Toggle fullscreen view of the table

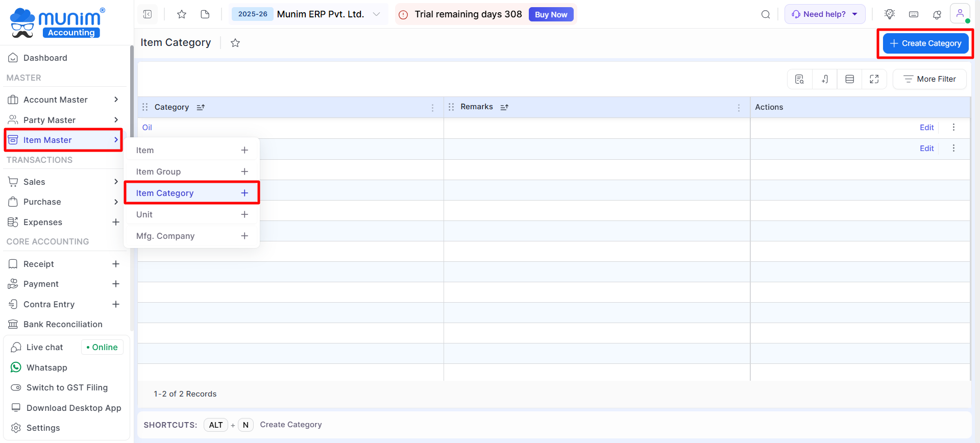(874, 79)
